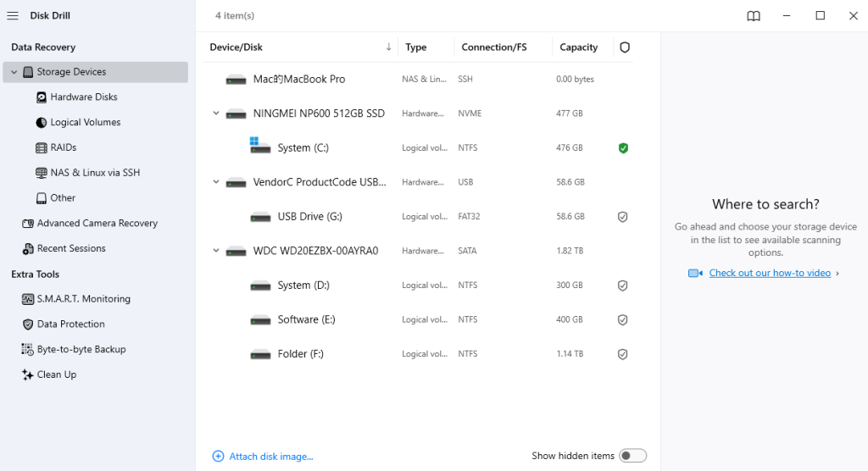This screenshot has height=471, width=868.
Task: Click the how-to video camera icon
Action: 695,274
